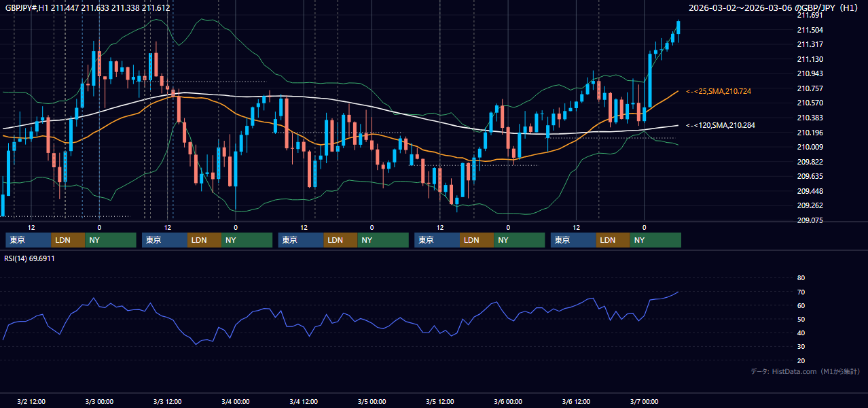
Task: Select NY session block above 3/3 00:00 label
Action: [111, 240]
